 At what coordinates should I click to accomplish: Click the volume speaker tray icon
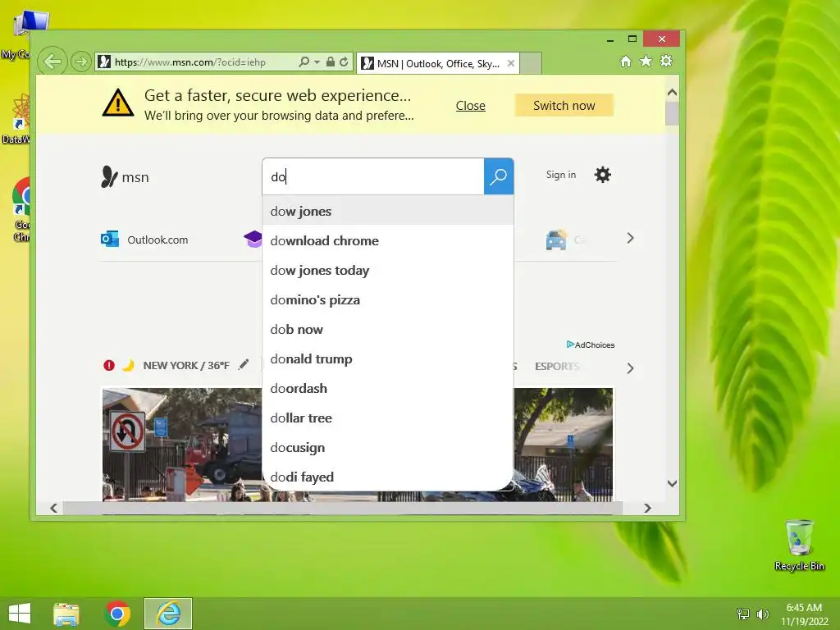(x=763, y=614)
